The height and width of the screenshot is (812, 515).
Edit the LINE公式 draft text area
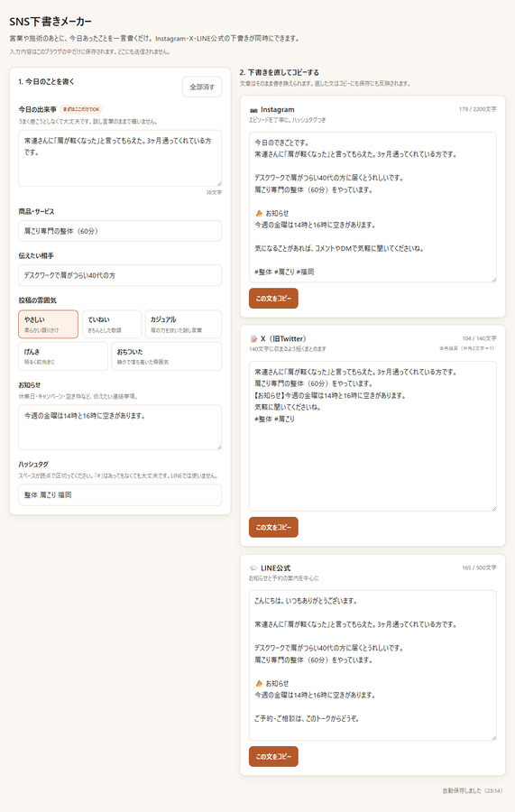click(372, 665)
